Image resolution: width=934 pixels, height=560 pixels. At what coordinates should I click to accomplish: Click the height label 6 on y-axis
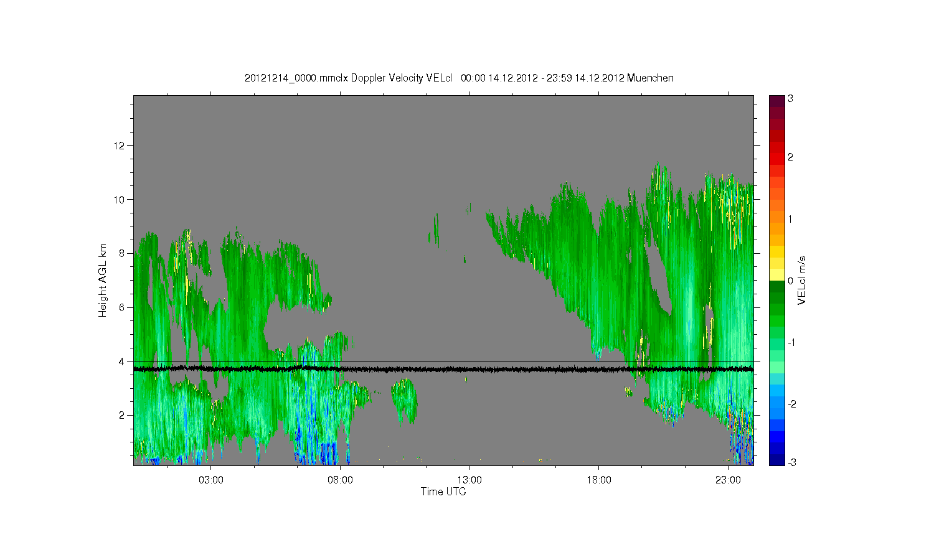click(122, 307)
